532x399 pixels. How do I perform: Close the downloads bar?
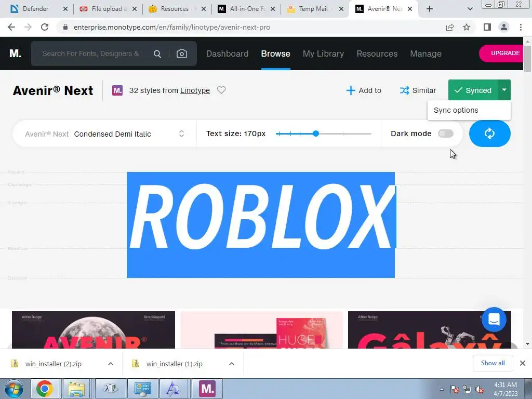click(x=523, y=363)
